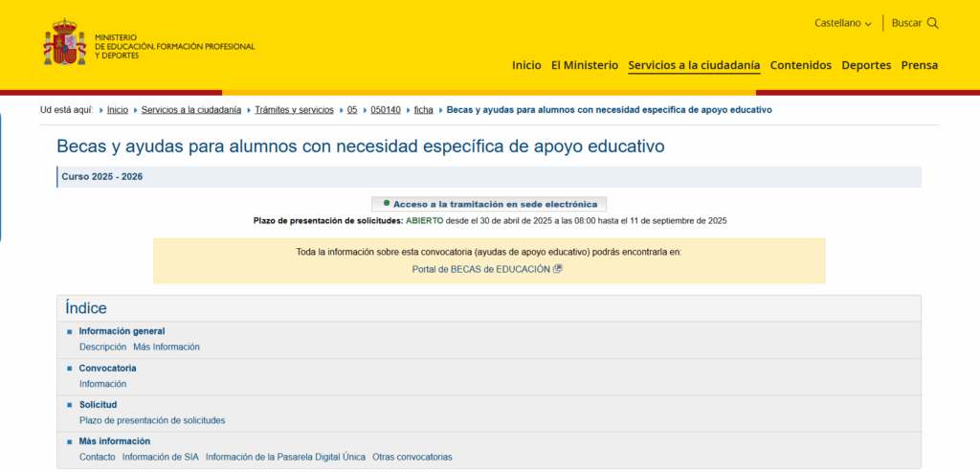Jump to Información general section
The width and height of the screenshot is (980, 473).
click(122, 331)
